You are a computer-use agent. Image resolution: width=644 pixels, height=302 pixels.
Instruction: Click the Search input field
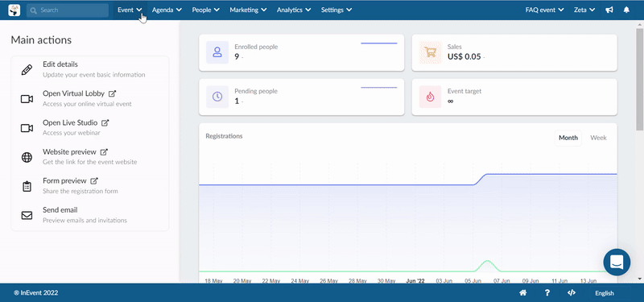(68, 10)
